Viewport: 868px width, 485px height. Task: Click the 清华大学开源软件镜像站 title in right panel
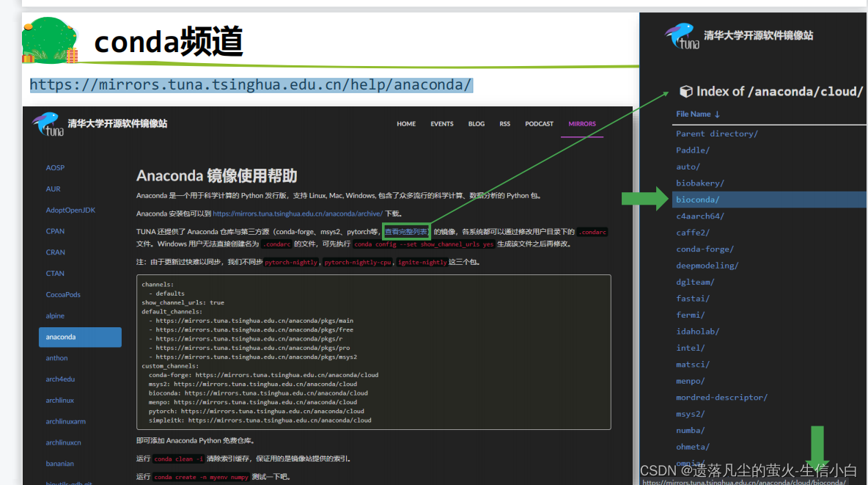(758, 35)
